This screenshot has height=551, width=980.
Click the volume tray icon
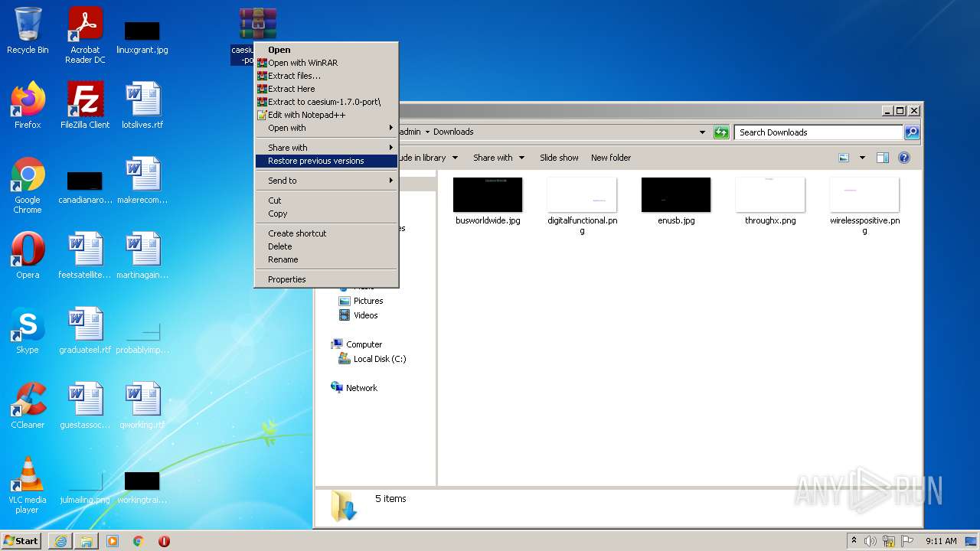pyautogui.click(x=871, y=541)
